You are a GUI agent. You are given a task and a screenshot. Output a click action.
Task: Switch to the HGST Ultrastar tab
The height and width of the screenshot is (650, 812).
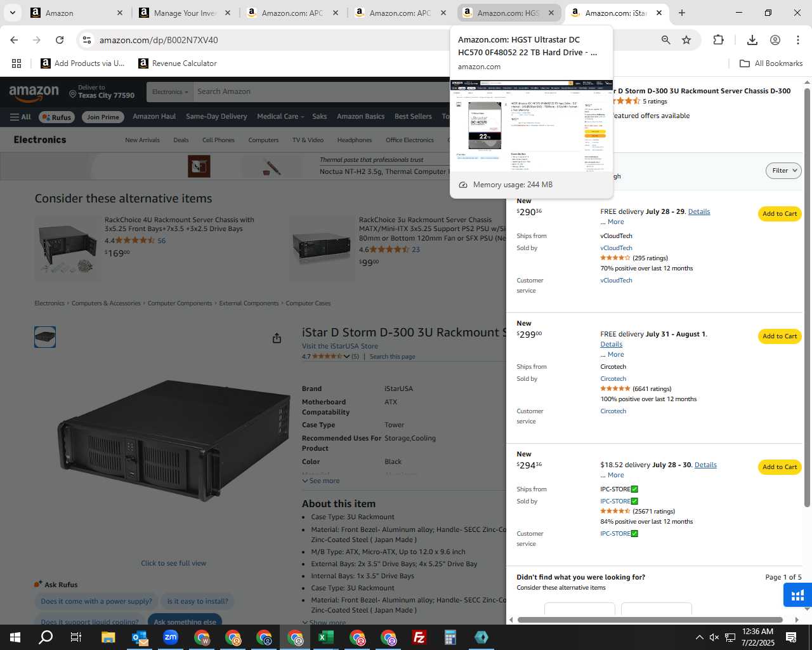(x=509, y=13)
